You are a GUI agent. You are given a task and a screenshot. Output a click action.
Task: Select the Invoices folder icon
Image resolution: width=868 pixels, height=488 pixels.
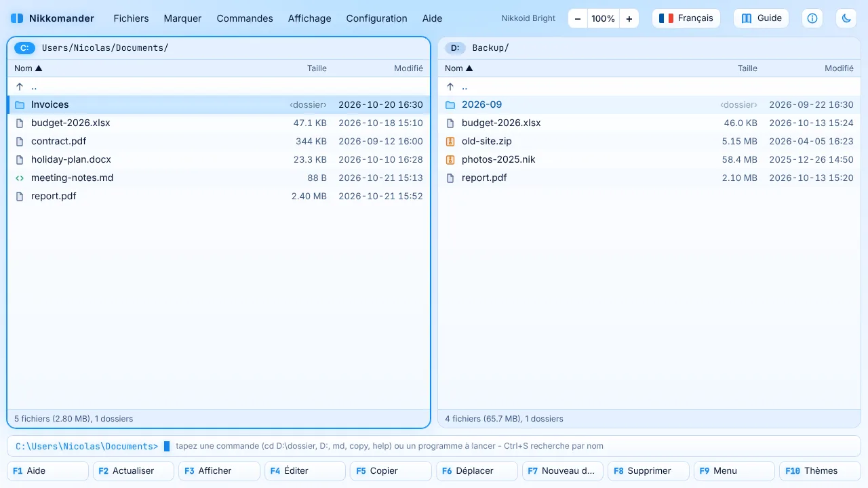click(x=20, y=105)
